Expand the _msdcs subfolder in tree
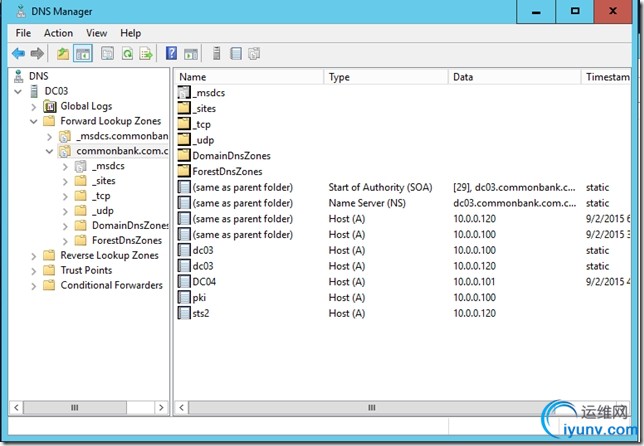 coord(65,167)
